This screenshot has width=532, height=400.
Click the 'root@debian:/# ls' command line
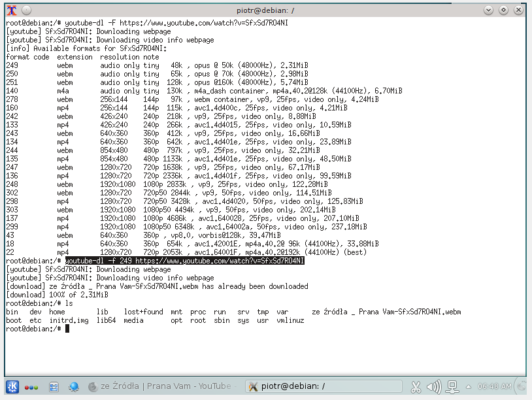(x=39, y=303)
